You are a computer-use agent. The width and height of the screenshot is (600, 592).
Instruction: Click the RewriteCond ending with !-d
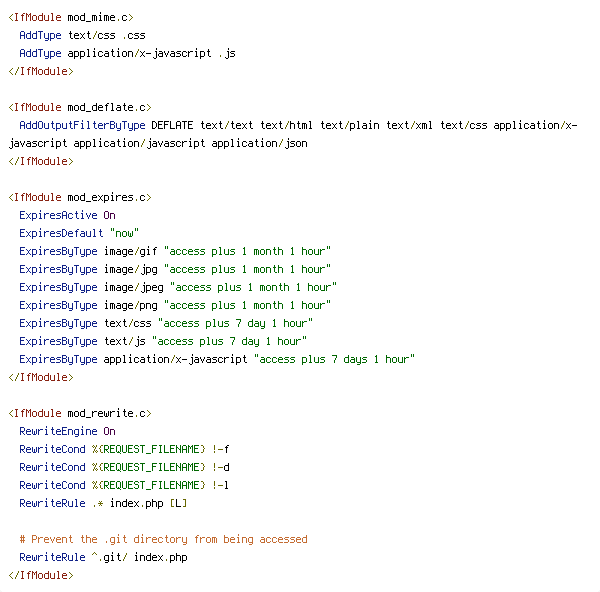pyautogui.click(x=124, y=467)
